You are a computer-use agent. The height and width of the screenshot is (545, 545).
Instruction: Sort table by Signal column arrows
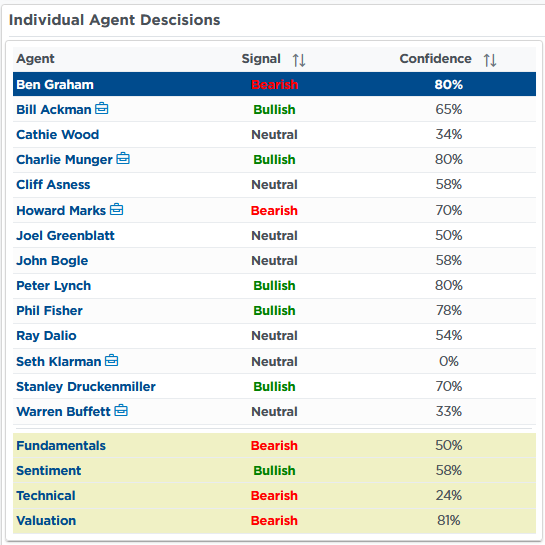point(299,60)
